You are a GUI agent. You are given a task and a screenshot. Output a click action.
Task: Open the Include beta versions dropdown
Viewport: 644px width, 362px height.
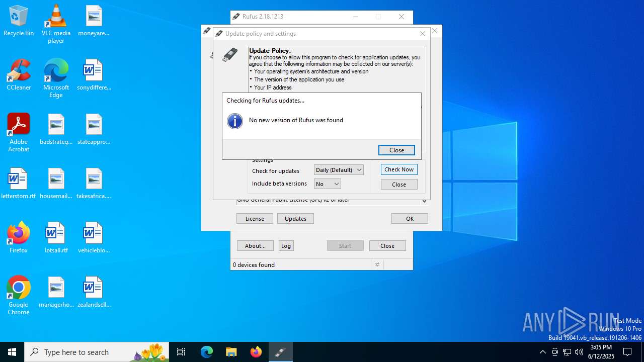click(x=328, y=184)
